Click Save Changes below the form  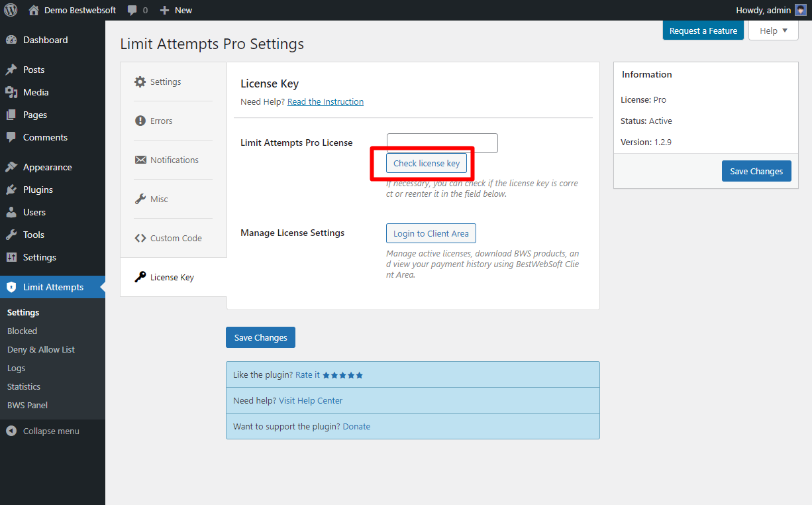[260, 337]
